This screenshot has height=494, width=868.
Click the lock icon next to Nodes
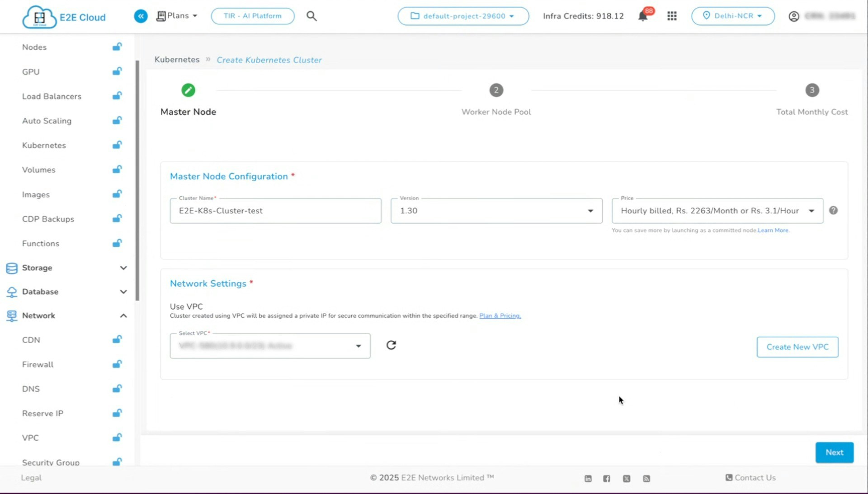[117, 47]
